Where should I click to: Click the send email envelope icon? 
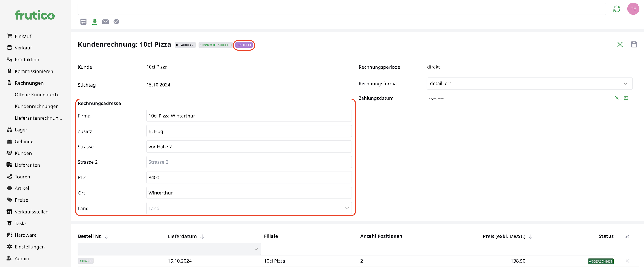[x=105, y=22]
